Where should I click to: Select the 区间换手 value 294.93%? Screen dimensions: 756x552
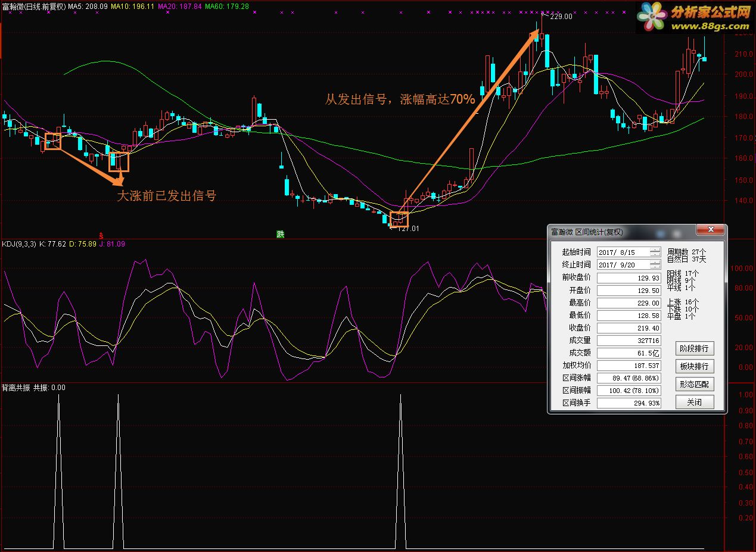coord(629,403)
